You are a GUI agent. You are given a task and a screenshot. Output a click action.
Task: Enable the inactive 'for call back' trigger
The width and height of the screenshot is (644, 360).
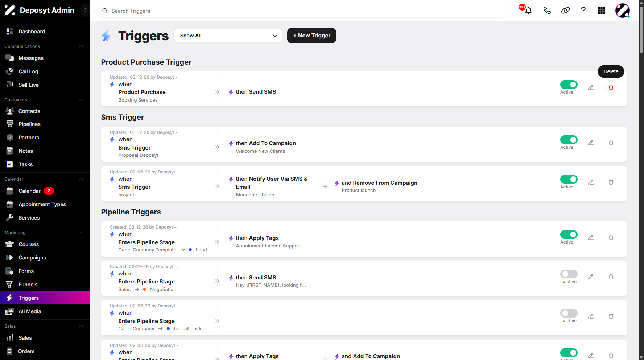click(x=569, y=313)
